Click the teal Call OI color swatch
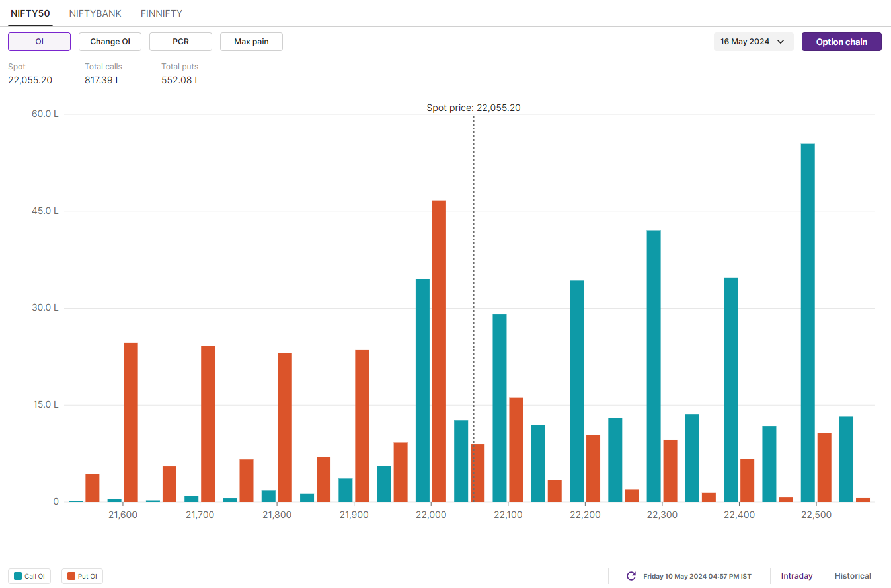The image size is (891, 588). (x=18, y=576)
